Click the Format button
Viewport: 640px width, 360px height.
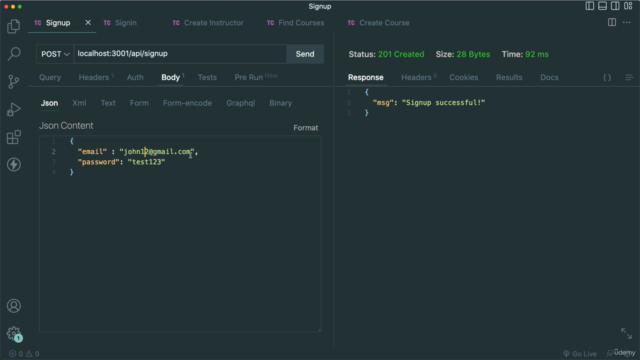tap(305, 128)
